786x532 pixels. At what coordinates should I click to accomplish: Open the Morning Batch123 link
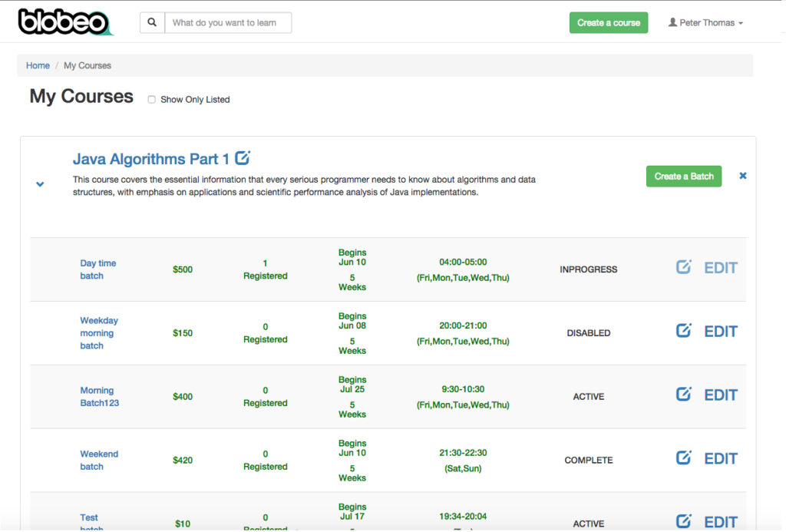pos(99,397)
